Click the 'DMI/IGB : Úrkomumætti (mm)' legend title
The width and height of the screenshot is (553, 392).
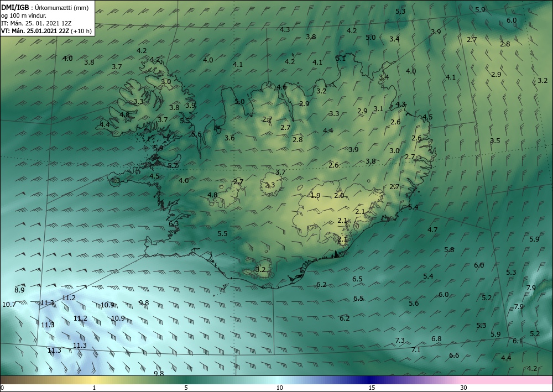(x=45, y=7)
